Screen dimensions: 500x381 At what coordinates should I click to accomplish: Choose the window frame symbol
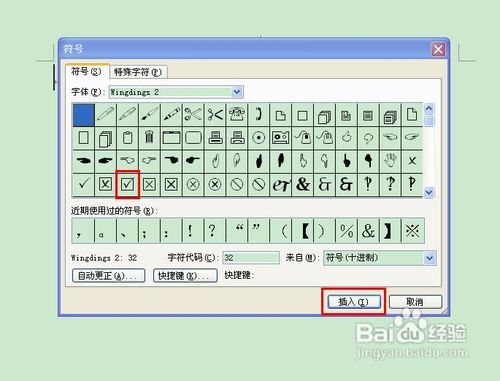171,137
